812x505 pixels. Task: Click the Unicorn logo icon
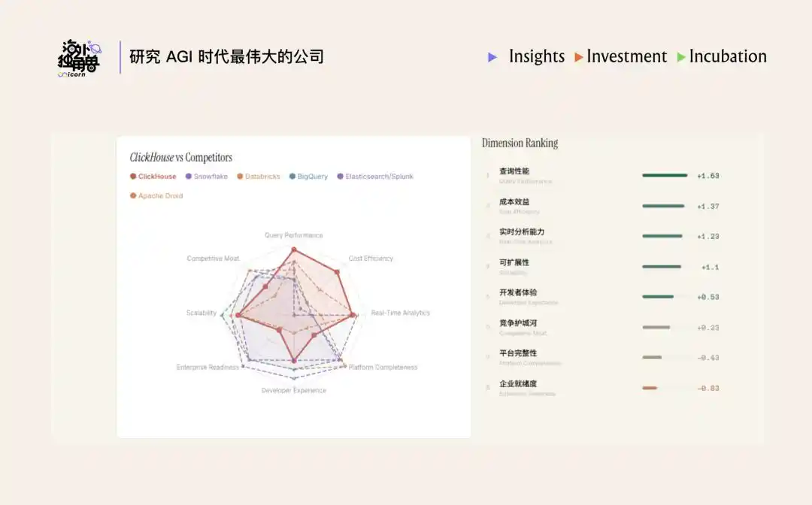[79, 58]
